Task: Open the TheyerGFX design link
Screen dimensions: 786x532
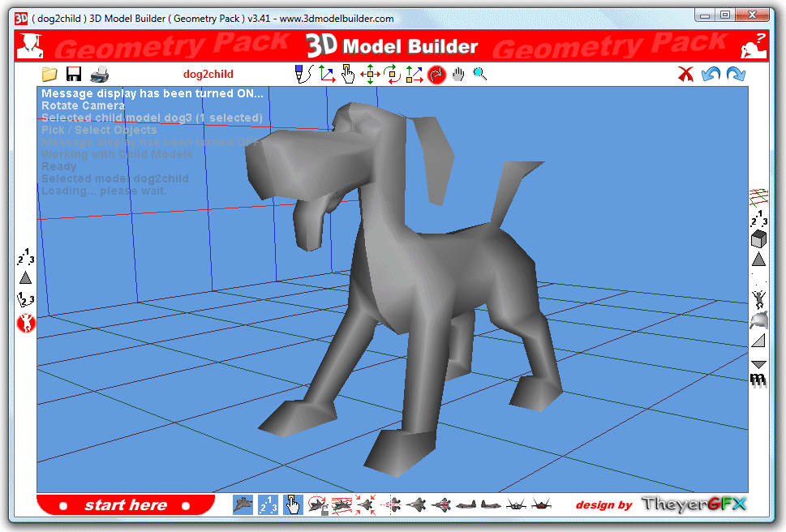Action: point(694,504)
